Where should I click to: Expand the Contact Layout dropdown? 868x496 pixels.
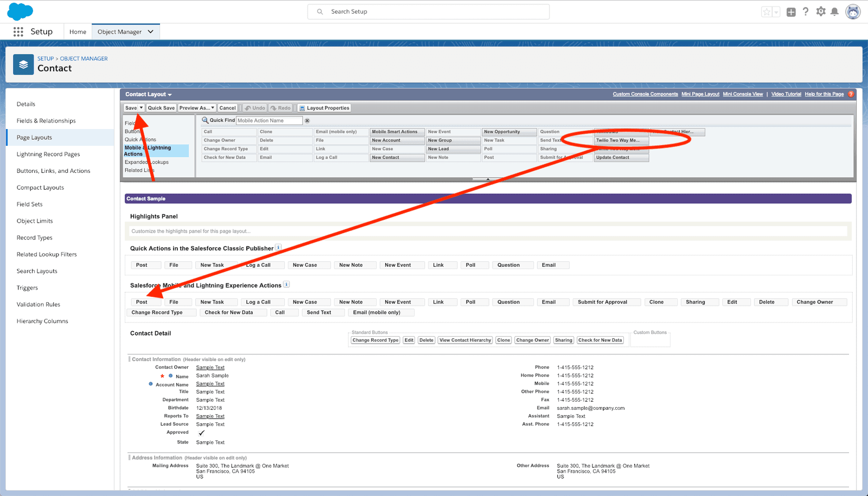pyautogui.click(x=169, y=94)
